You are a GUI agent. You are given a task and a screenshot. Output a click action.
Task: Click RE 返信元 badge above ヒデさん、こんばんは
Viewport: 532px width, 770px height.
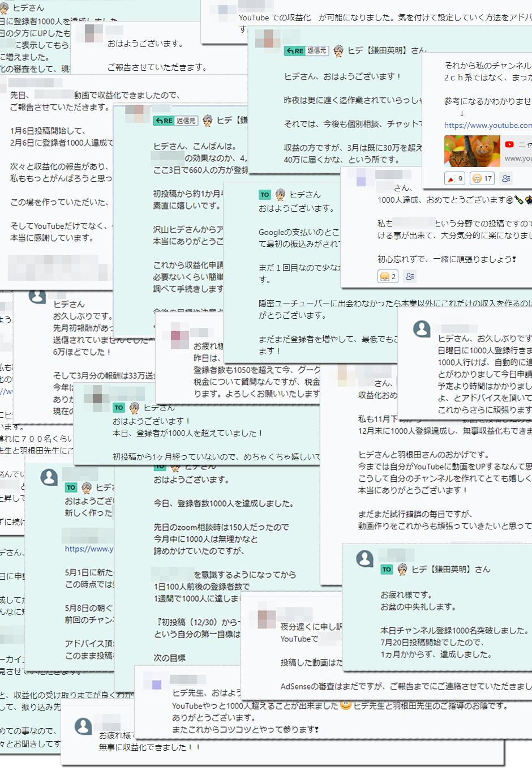[x=175, y=121]
